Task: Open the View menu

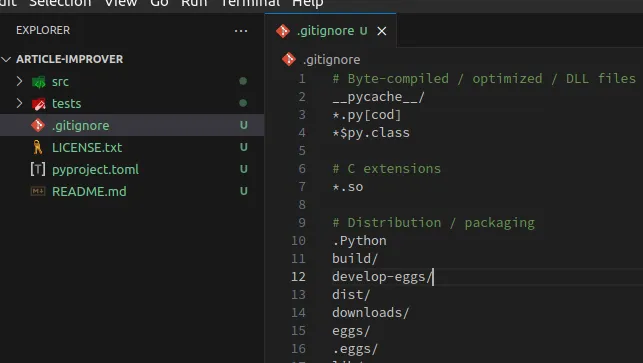Action: 121,3
